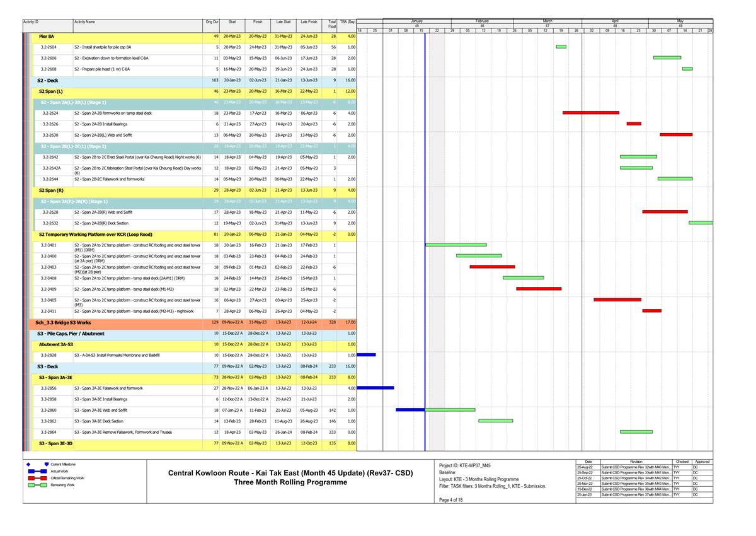This screenshot has width=756, height=536.
Task: Click the blue data date line in Gantt chart
Action: (x=425, y=189)
